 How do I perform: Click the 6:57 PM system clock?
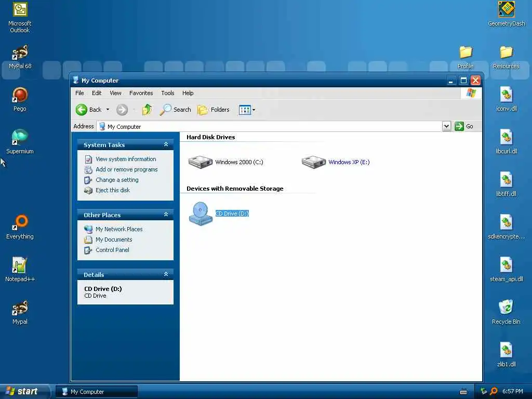coord(512,391)
